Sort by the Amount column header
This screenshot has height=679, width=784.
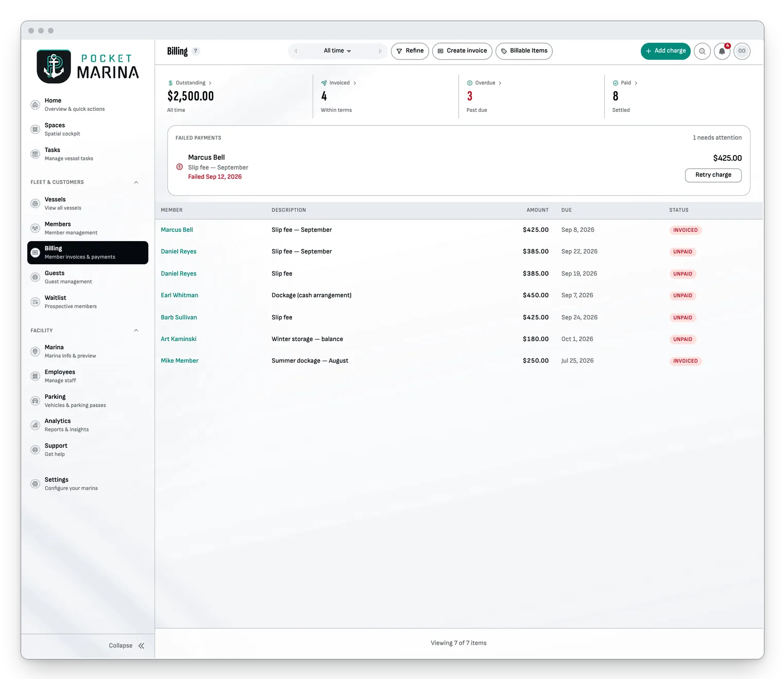coord(537,210)
